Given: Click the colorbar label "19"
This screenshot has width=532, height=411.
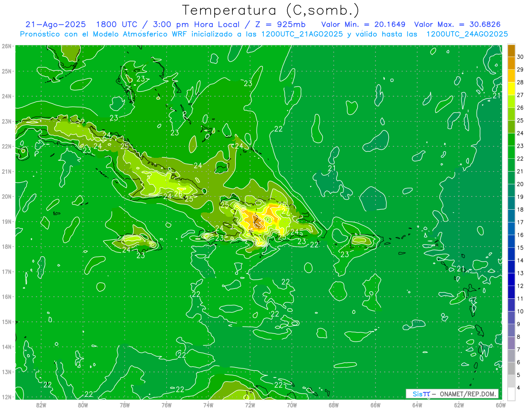Looking at the screenshot, I should click(x=520, y=197).
